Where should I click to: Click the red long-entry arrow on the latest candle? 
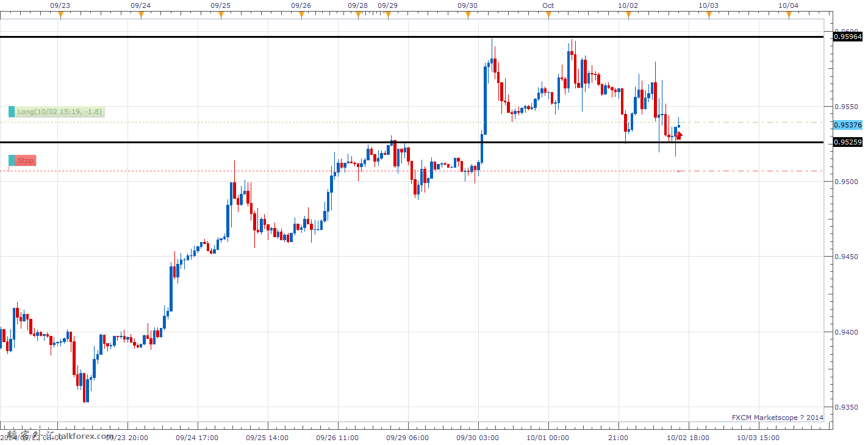678,135
